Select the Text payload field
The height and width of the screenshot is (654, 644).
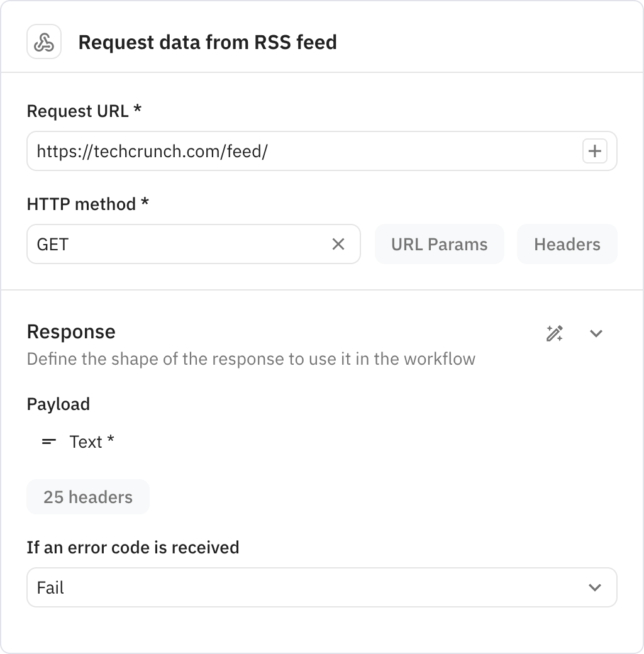86,441
